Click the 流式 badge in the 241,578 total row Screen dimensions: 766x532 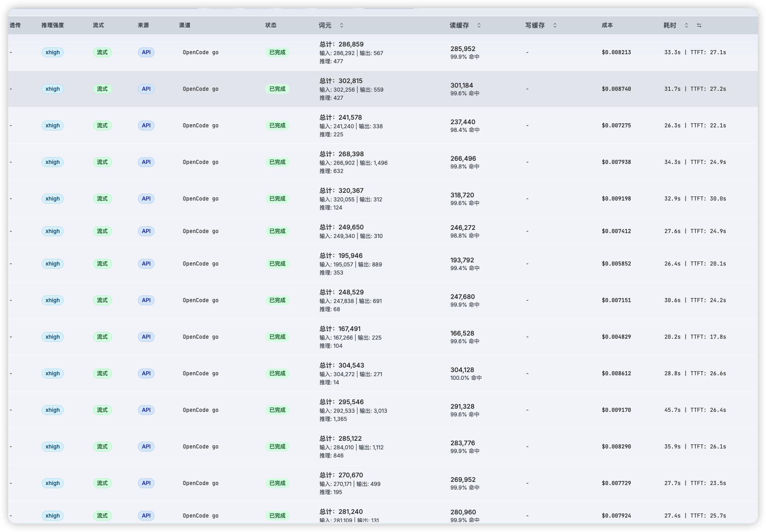[102, 126]
